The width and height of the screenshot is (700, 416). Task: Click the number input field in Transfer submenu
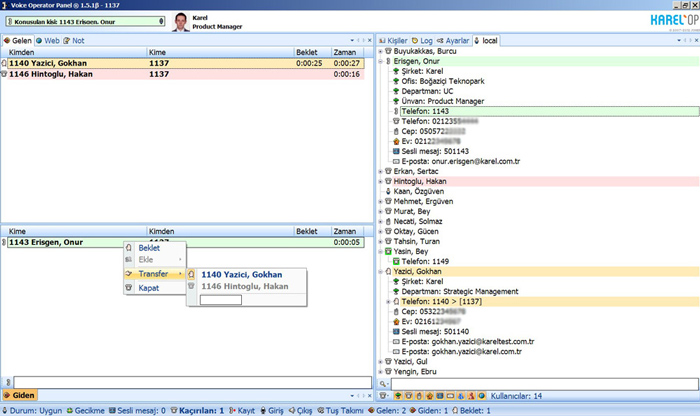[x=221, y=299]
